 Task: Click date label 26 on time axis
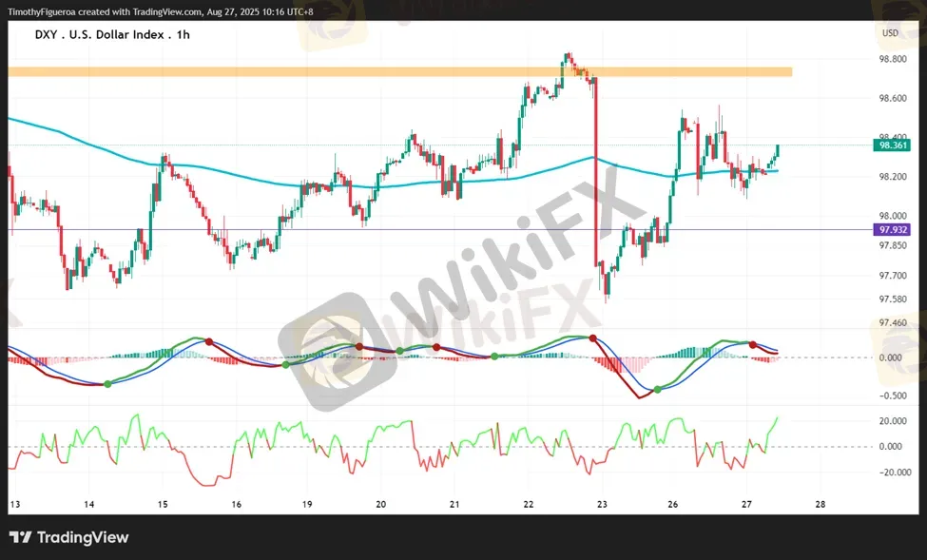tap(673, 505)
